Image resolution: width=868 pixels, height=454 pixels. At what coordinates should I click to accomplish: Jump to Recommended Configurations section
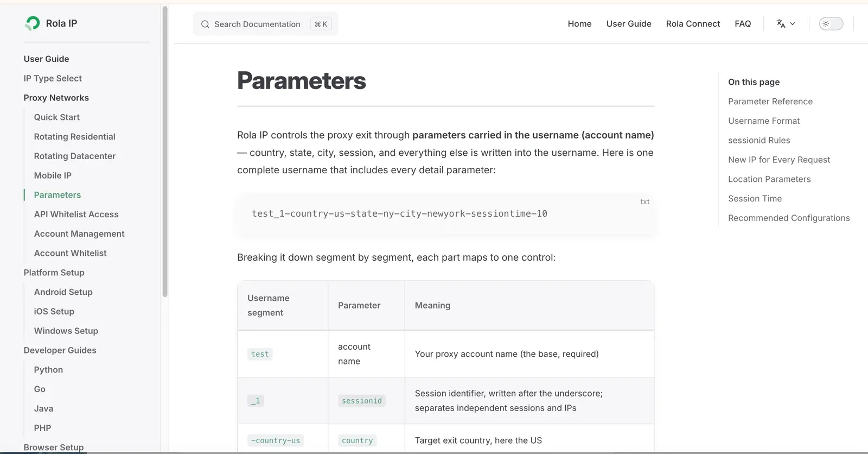tap(789, 218)
